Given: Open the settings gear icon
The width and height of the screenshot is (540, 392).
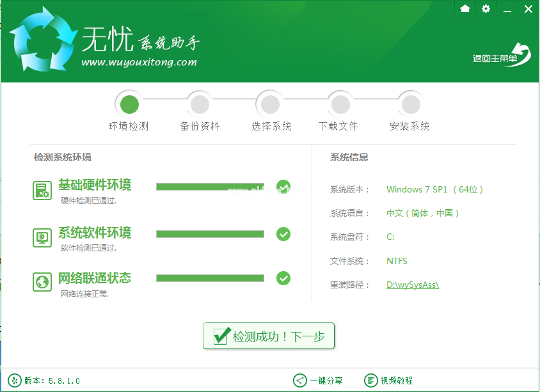Looking at the screenshot, I should tap(485, 9).
